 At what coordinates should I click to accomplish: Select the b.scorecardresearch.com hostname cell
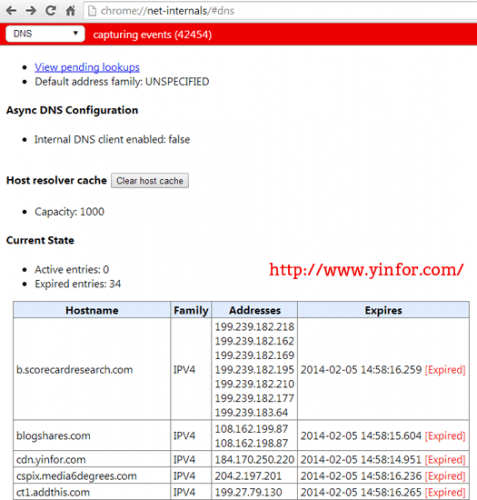point(92,369)
